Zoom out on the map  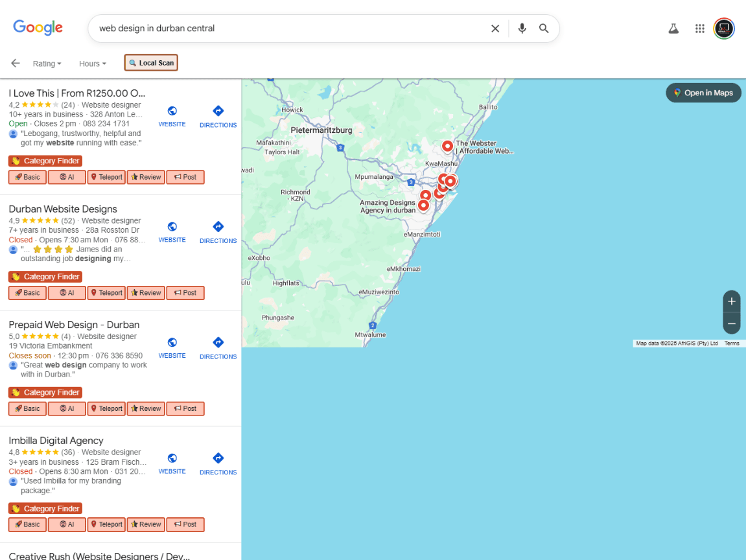pos(731,323)
